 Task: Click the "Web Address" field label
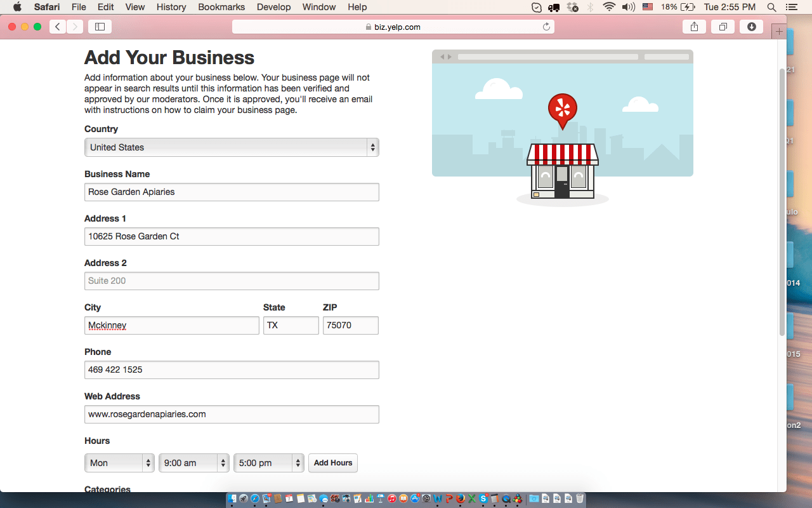click(x=112, y=396)
